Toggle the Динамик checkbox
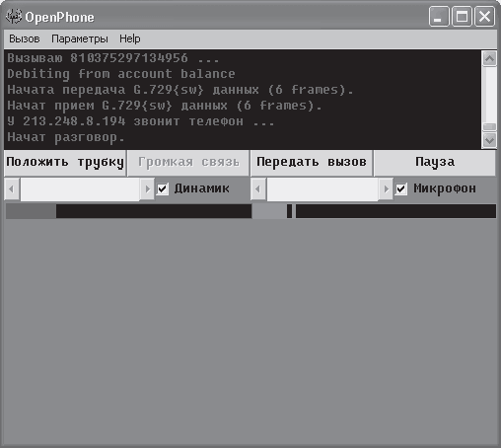Screen dimensions: 501x448 (x=163, y=189)
